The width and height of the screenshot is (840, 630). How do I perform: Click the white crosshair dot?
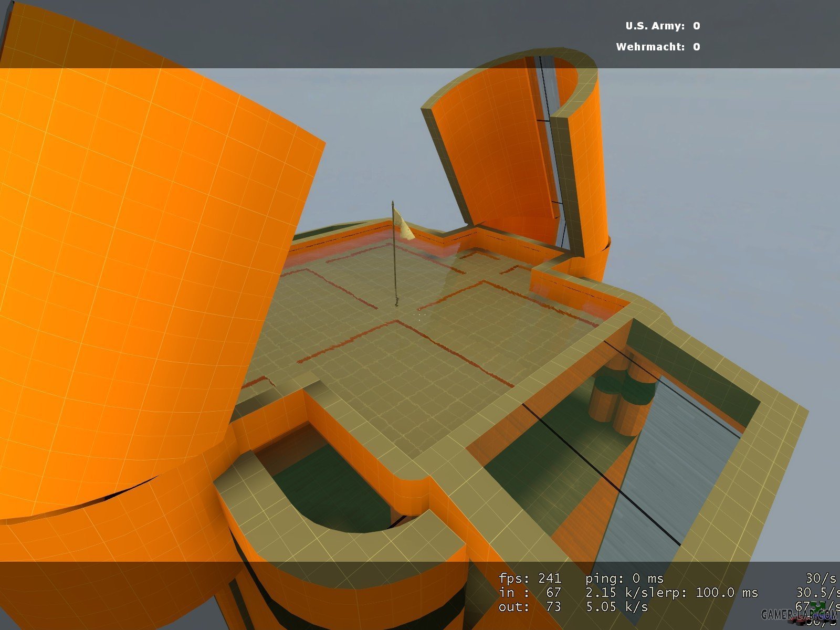click(x=419, y=313)
